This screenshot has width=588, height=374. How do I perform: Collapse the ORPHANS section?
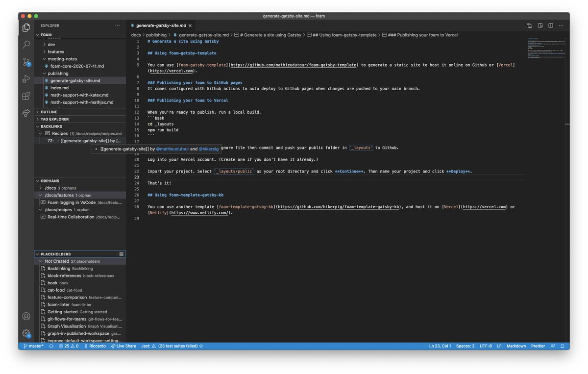(x=80, y=181)
